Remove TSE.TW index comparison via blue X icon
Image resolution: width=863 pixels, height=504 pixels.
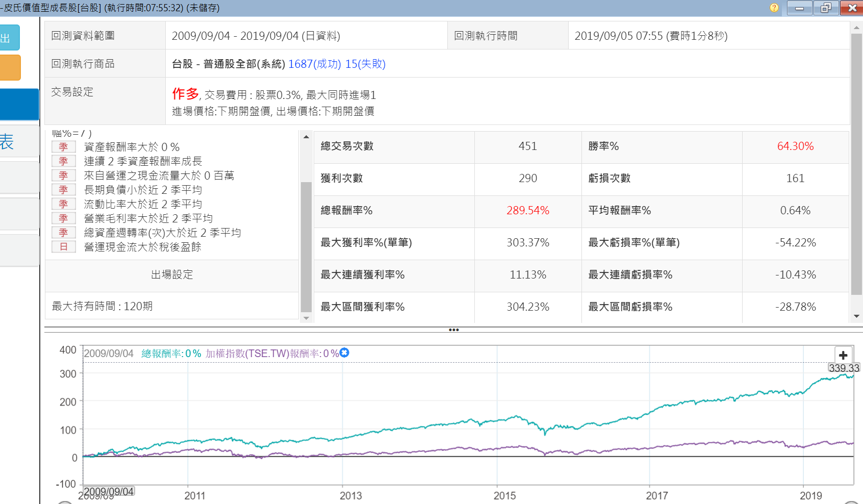pyautogui.click(x=344, y=352)
